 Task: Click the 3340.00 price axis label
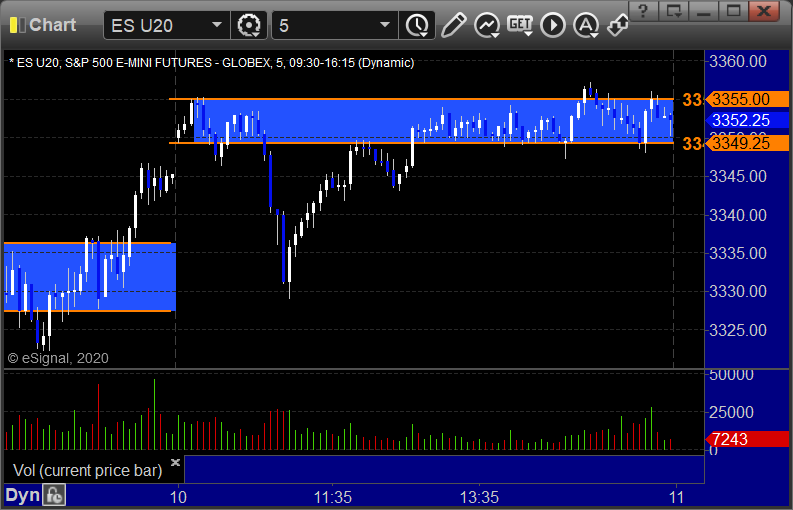pos(738,216)
